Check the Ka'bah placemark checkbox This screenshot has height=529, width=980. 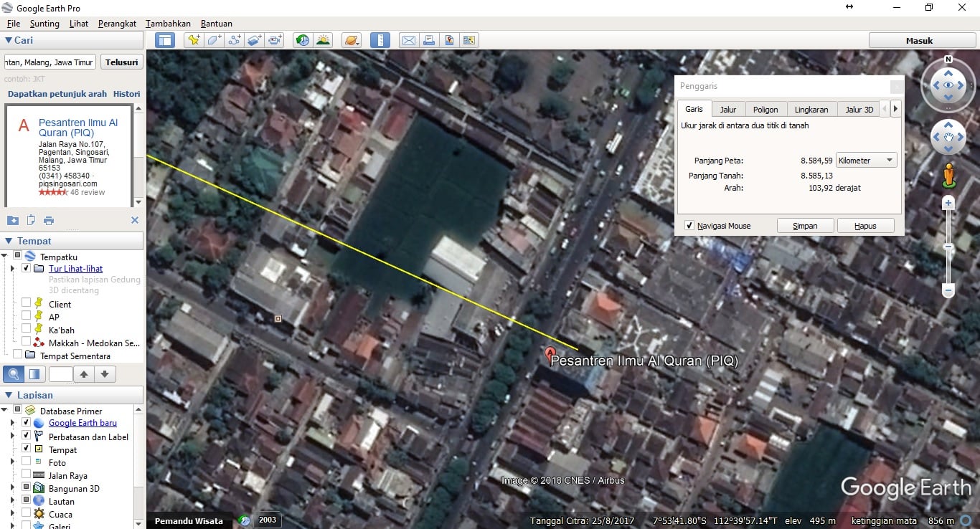tap(27, 330)
